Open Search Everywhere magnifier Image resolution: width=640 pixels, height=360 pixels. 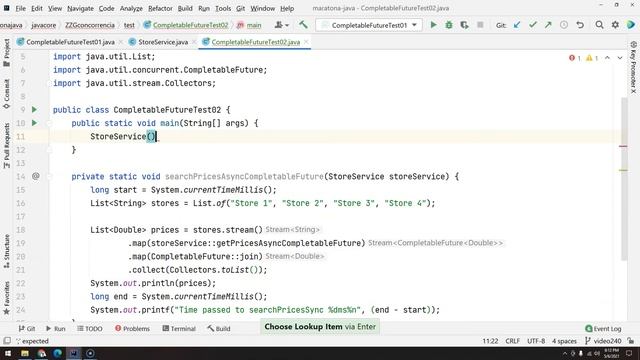tap(599, 25)
